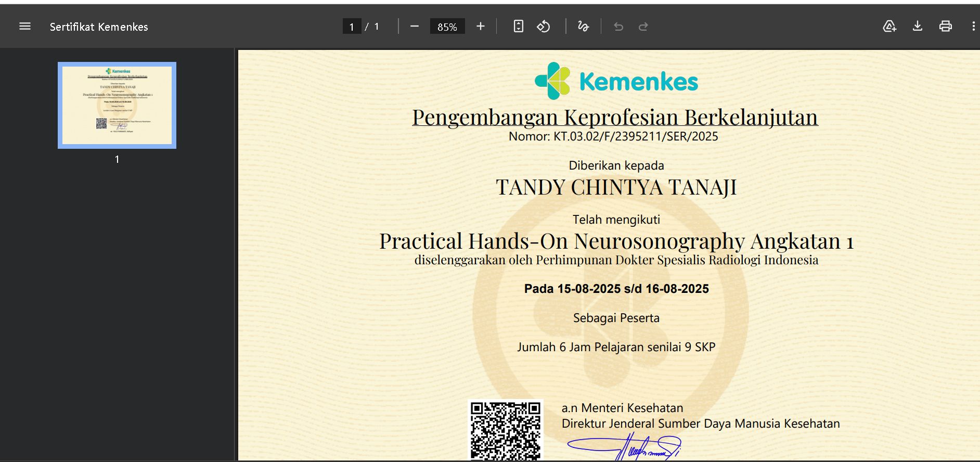Enable the Draw annotation tool

583,27
